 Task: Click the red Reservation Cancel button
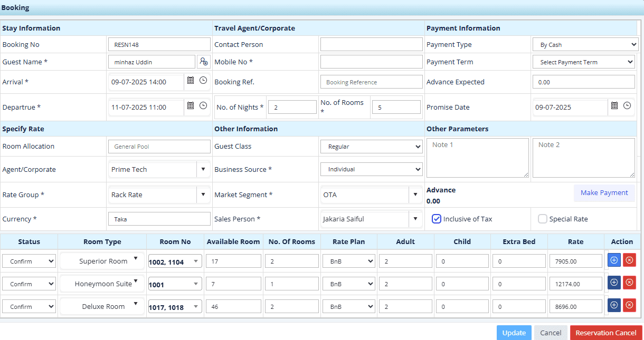coord(605,333)
